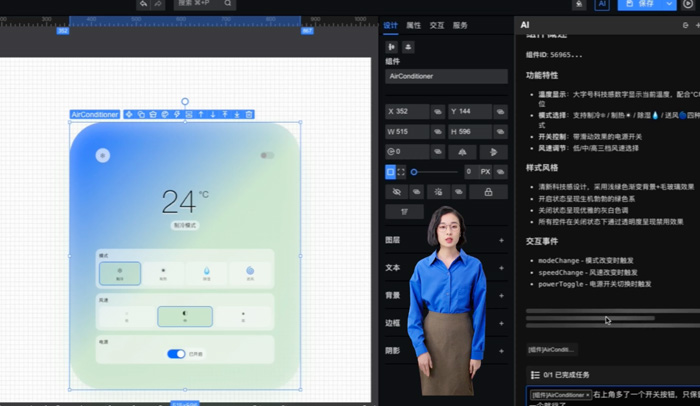700x406 pixels.
Task: Click the delete icon on AirConditioner toolbar
Action: pos(249,115)
